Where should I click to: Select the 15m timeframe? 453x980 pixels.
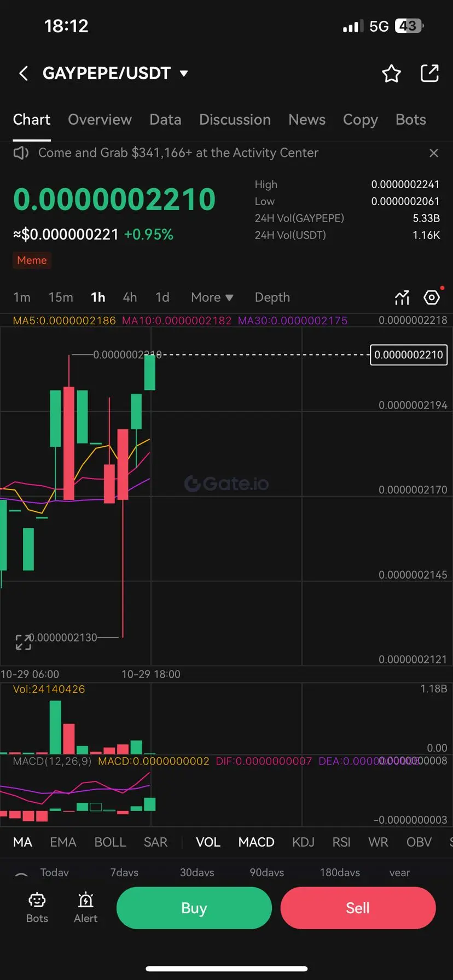pyautogui.click(x=61, y=297)
